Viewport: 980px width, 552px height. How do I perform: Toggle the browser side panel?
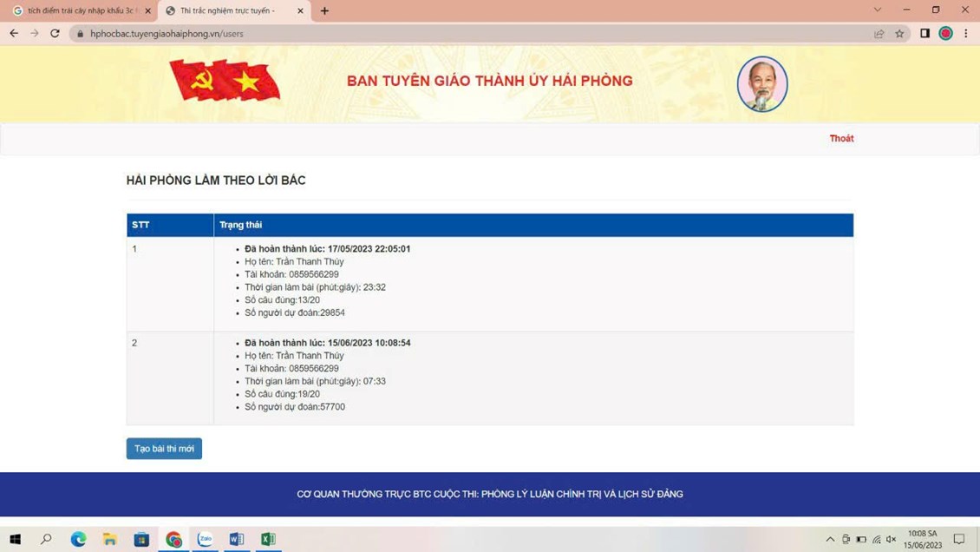point(924,33)
